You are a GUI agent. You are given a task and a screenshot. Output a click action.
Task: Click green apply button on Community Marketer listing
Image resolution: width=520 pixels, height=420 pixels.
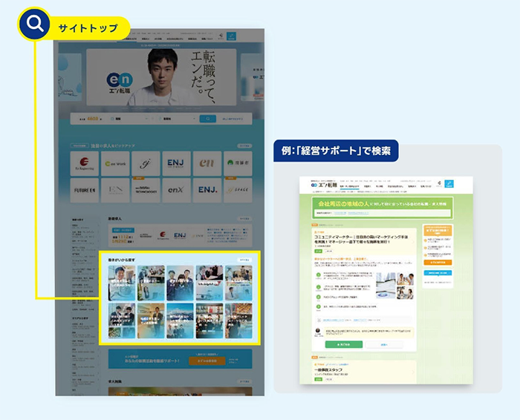tap(343, 344)
